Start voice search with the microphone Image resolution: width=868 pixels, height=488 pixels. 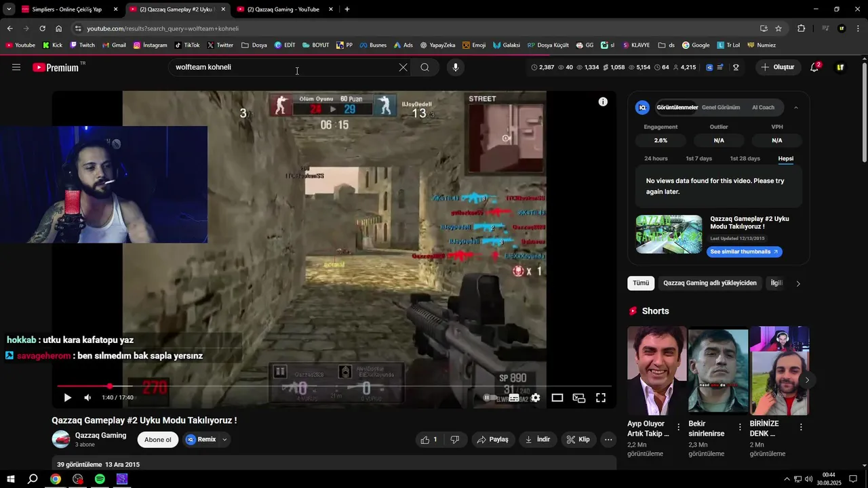pos(456,67)
